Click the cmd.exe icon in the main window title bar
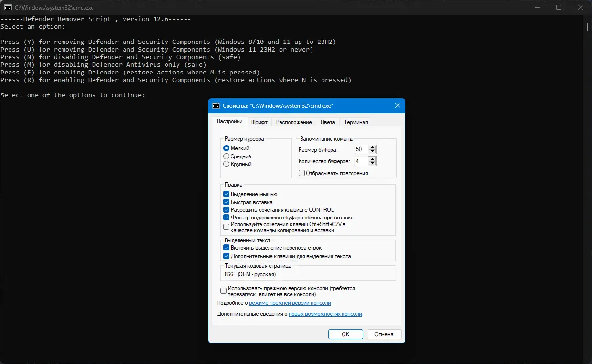The image size is (592, 364). [8, 7]
